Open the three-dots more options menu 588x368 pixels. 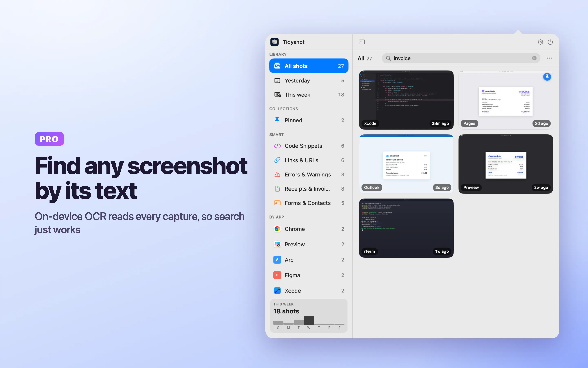pos(549,58)
